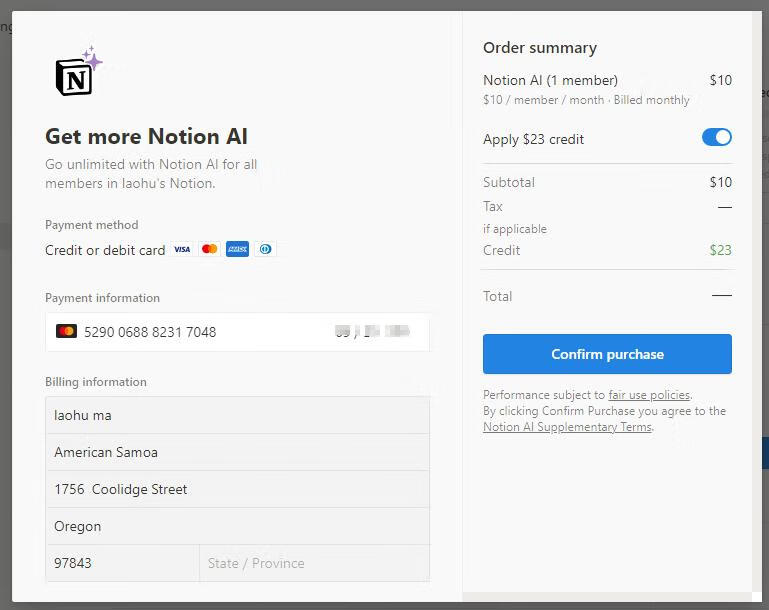Image resolution: width=769 pixels, height=610 pixels.
Task: Open the fair use policies link
Action: 649,395
